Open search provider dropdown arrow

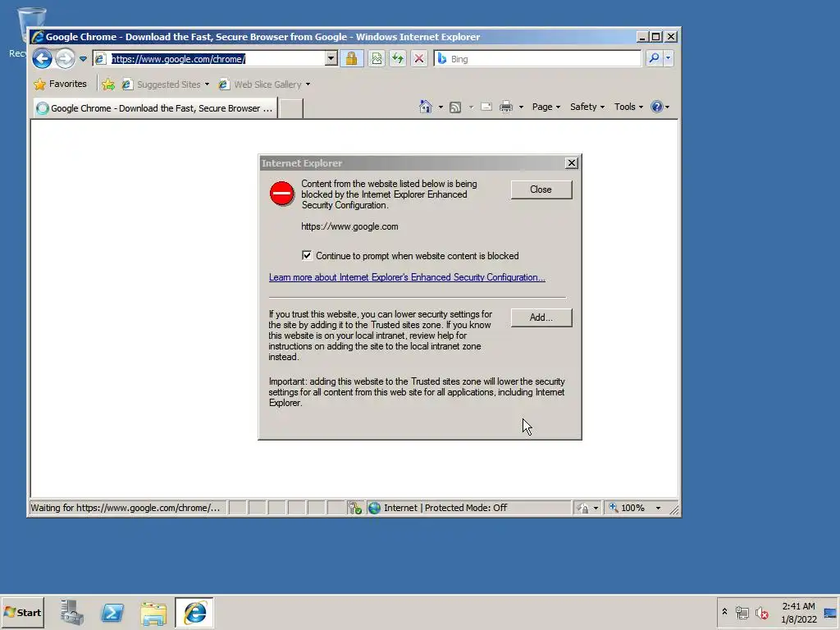point(668,58)
